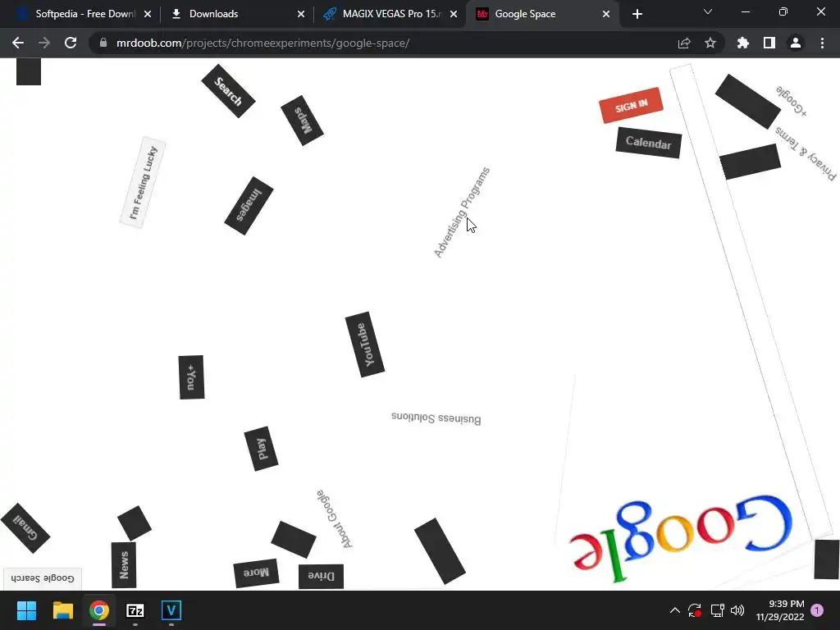Open the Business Solutions link
Screen dimensions: 840x630
(x=436, y=418)
